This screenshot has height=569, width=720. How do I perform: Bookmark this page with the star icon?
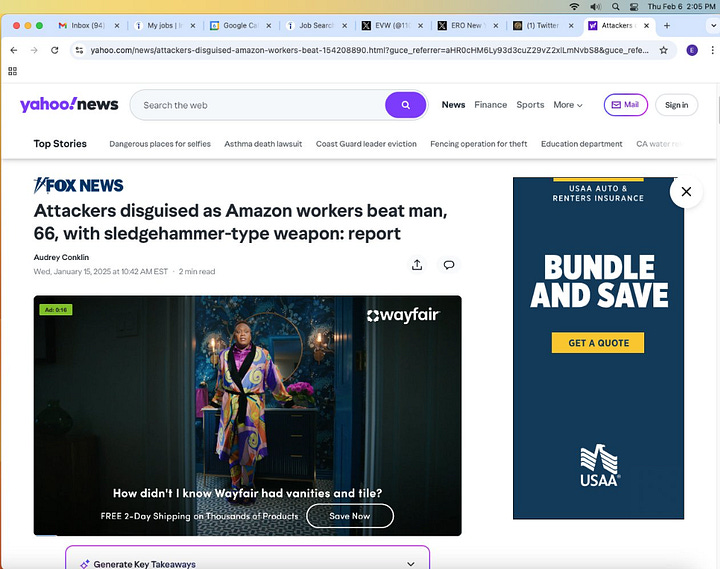pos(664,50)
